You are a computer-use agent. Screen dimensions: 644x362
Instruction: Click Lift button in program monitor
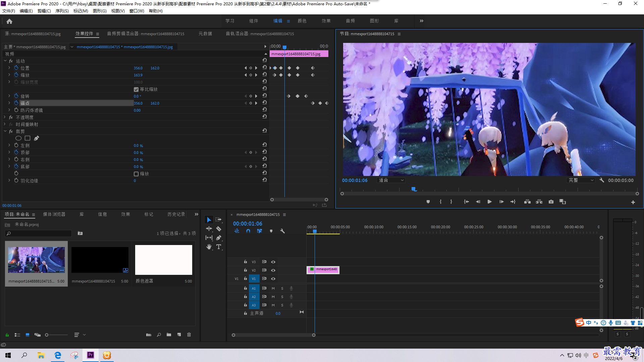point(527,202)
